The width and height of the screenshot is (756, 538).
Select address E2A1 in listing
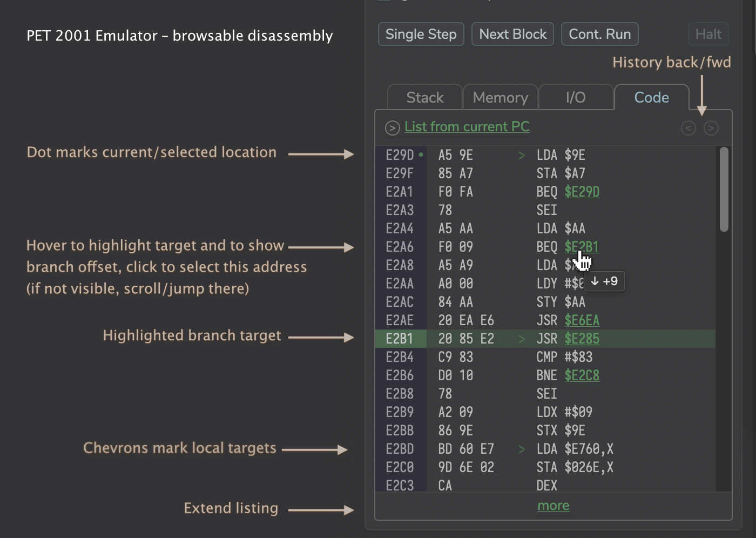[x=400, y=192]
